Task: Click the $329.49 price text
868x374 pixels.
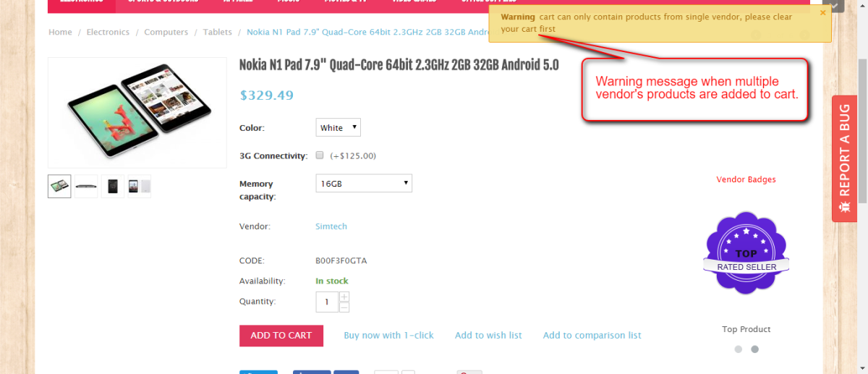Action: 267,95
